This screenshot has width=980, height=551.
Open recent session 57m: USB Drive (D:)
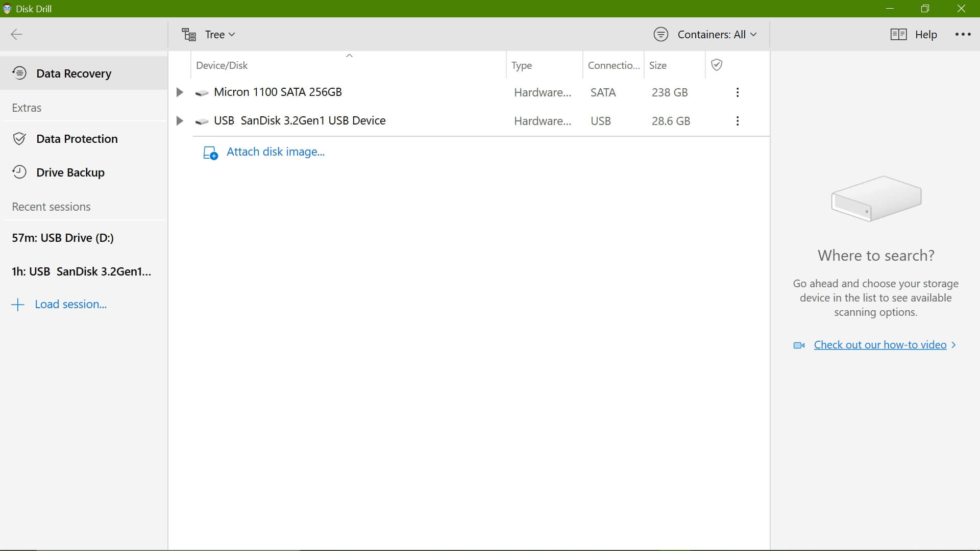(63, 238)
